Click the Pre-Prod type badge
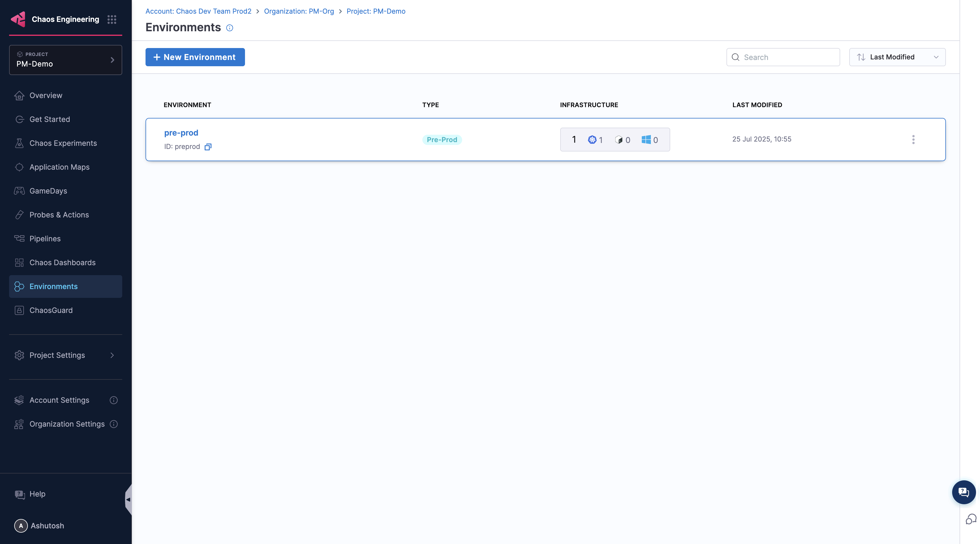Viewport: 980px width, 544px height. point(442,140)
